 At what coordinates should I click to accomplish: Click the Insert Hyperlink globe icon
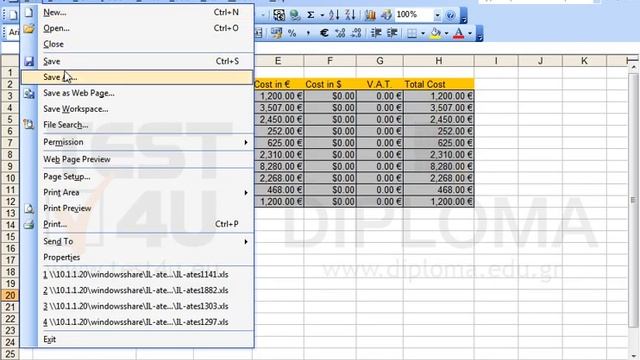[x=295, y=15]
